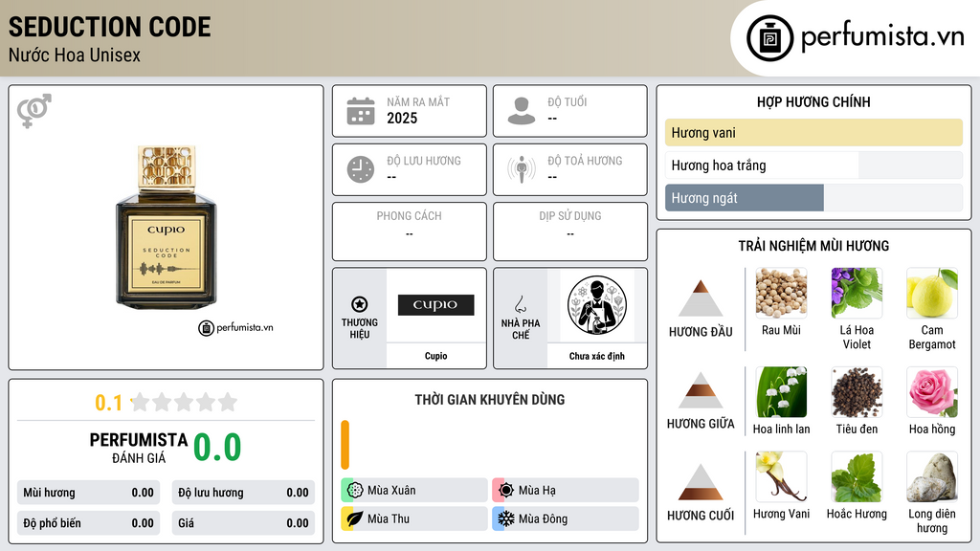Click the clock icon for Độ lưu hương

tap(361, 169)
